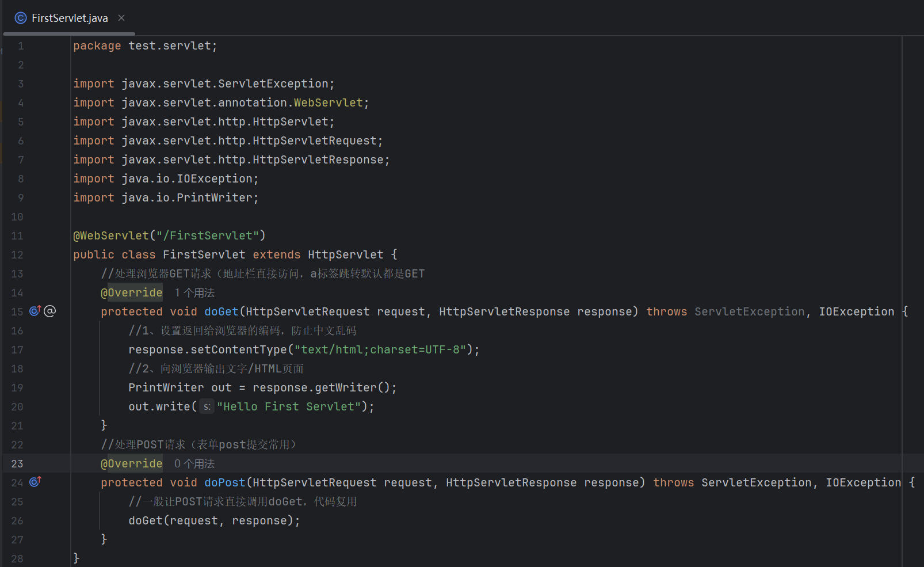The height and width of the screenshot is (567, 924).
Task: Click the override gutter icon on line 24
Action: [x=35, y=482]
